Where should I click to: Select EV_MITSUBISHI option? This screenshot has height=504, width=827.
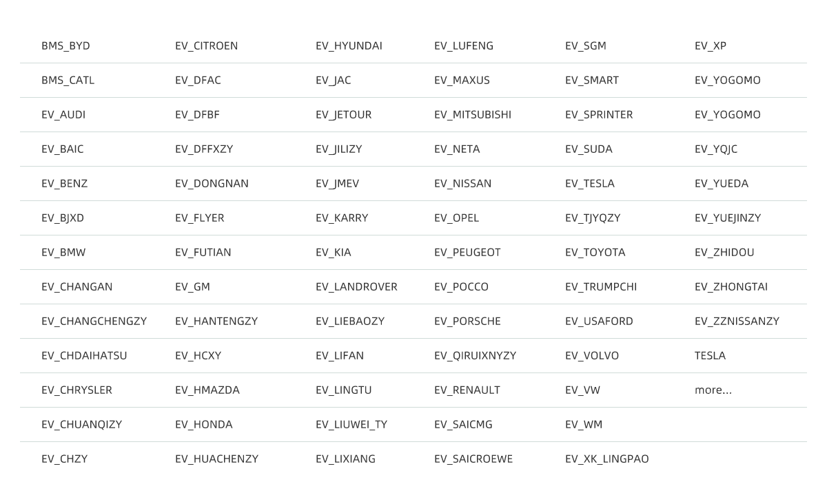473,115
